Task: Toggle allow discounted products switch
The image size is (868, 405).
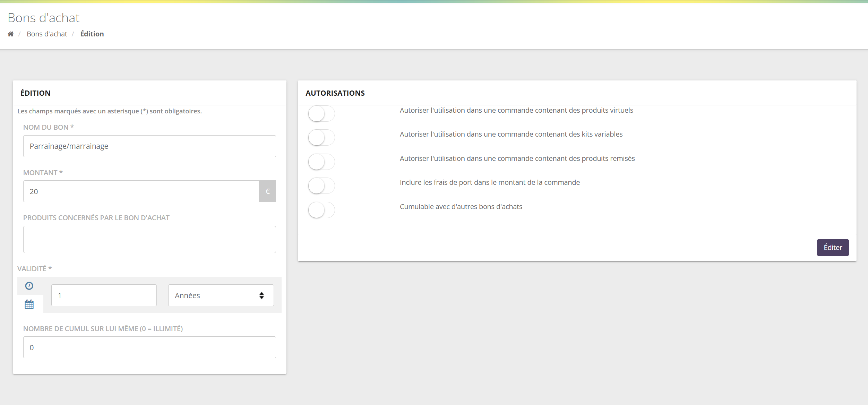Action: (x=321, y=162)
